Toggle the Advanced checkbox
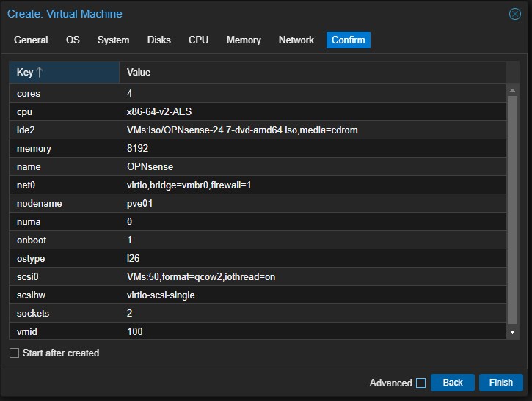532x401 pixels. click(420, 383)
